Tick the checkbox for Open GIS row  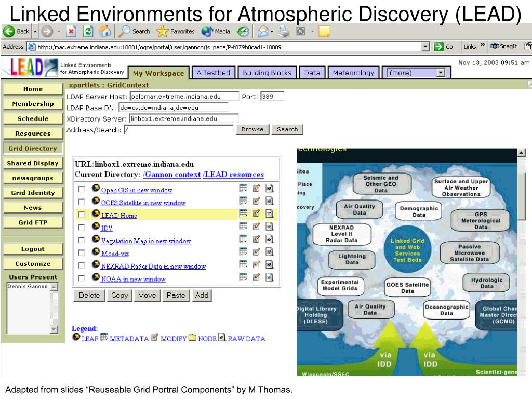tap(82, 189)
